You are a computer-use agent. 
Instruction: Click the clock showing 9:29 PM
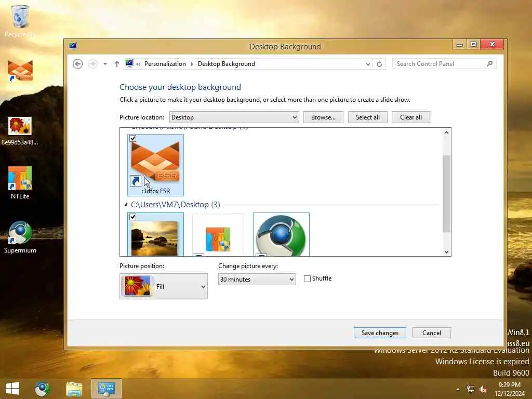tap(509, 385)
